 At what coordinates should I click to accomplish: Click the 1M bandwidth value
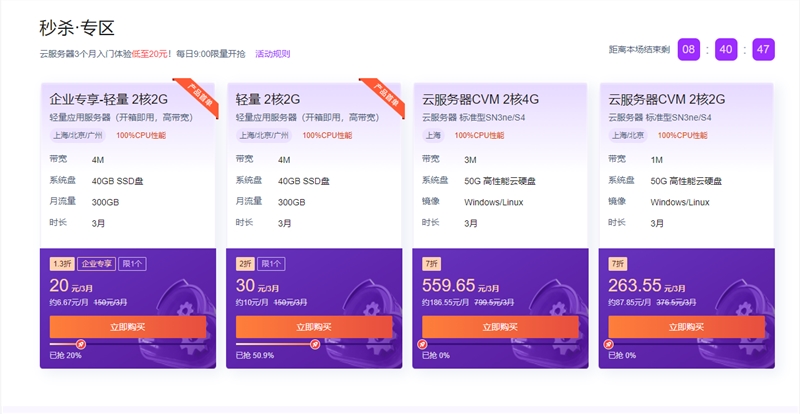pyautogui.click(x=657, y=160)
